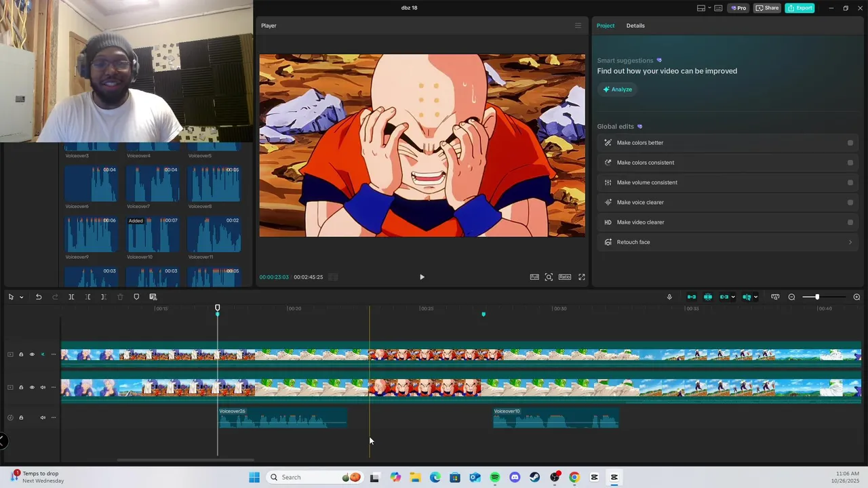Hide the second video track with eye icon
The width and height of the screenshot is (868, 488).
coord(32,388)
